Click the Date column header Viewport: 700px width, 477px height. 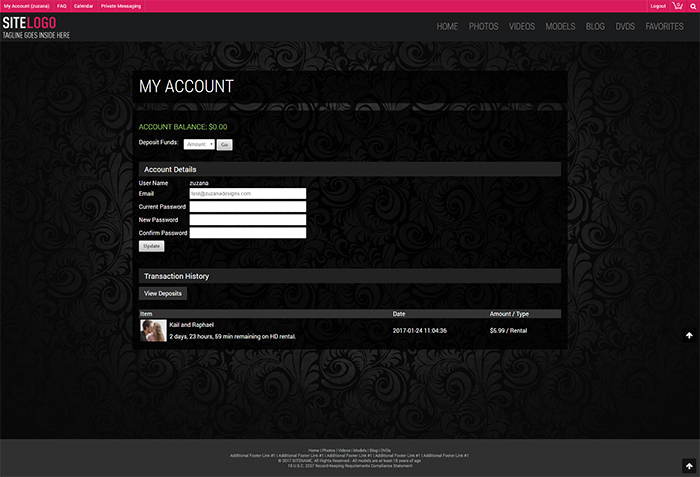[399, 314]
